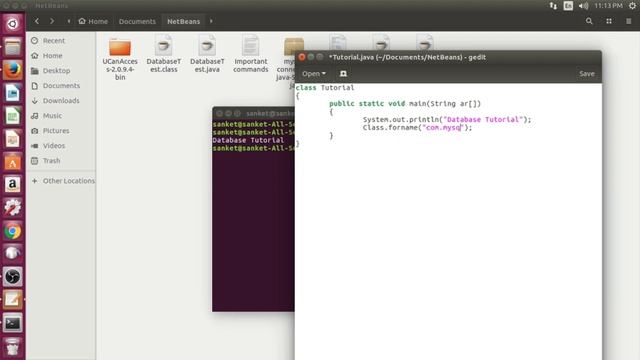Close the gedit window
This screenshot has height=360, width=640.
coord(302,57)
